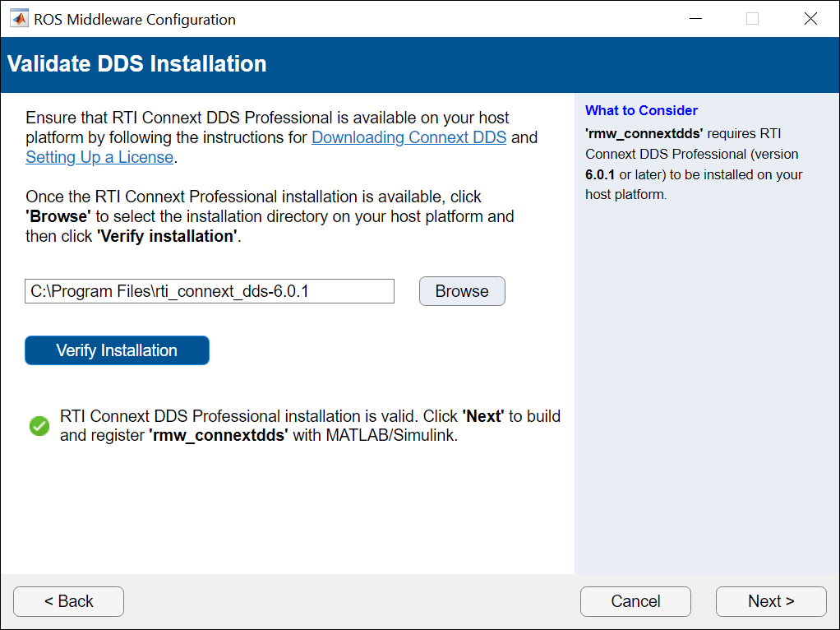Click the maximize window button
Image resolution: width=840 pixels, height=630 pixels.
point(752,19)
